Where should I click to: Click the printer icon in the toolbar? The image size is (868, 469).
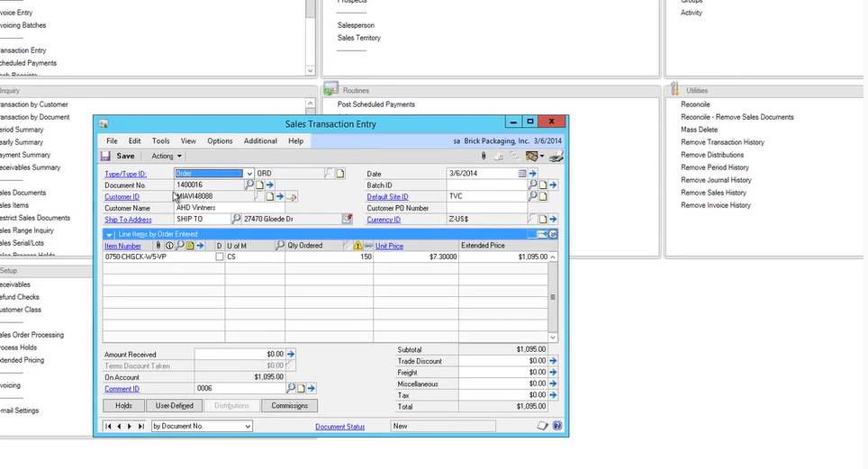556,156
